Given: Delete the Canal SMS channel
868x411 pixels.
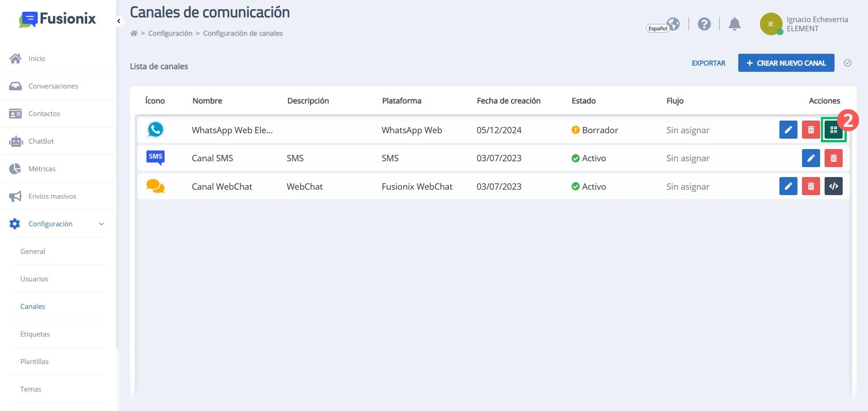Looking at the screenshot, I should click(x=834, y=158).
